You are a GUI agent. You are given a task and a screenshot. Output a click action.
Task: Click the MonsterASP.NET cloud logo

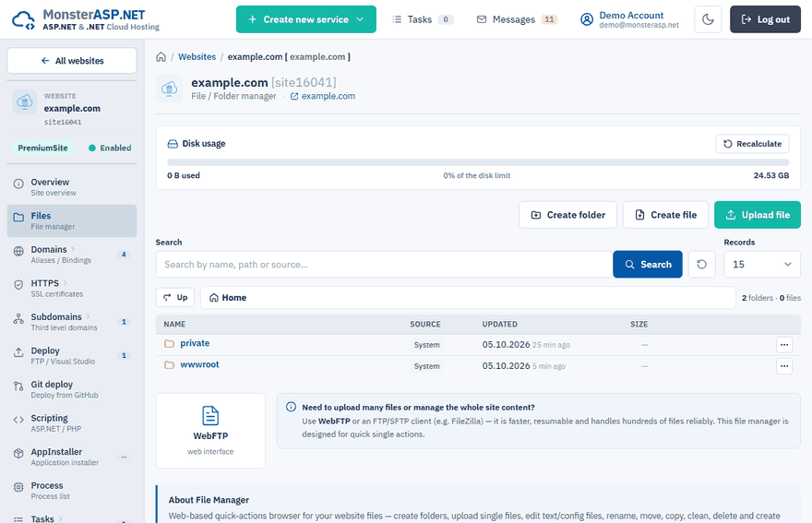click(x=23, y=20)
